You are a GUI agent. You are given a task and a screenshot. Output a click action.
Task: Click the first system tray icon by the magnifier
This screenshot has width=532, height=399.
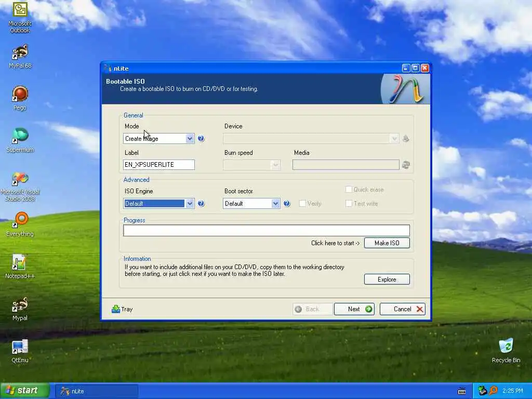click(x=482, y=391)
